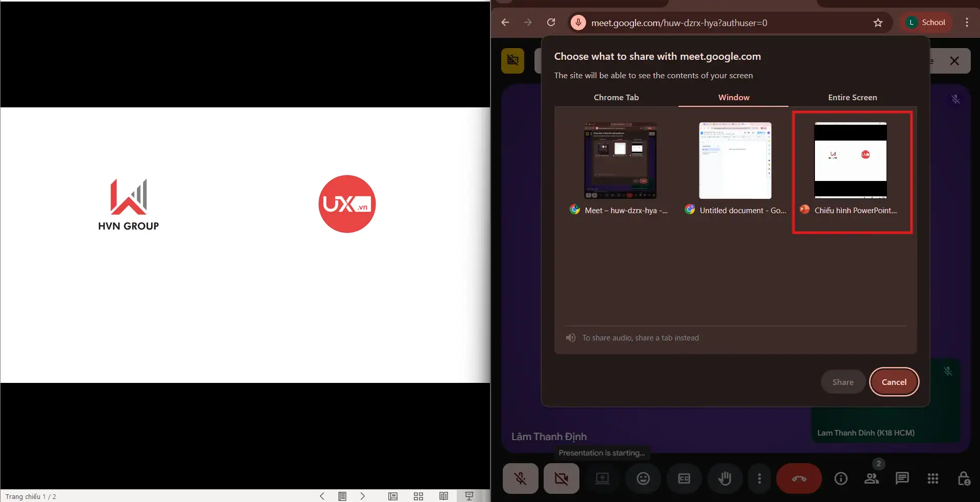
Task: Open the see all slides icon
Action: (x=342, y=496)
